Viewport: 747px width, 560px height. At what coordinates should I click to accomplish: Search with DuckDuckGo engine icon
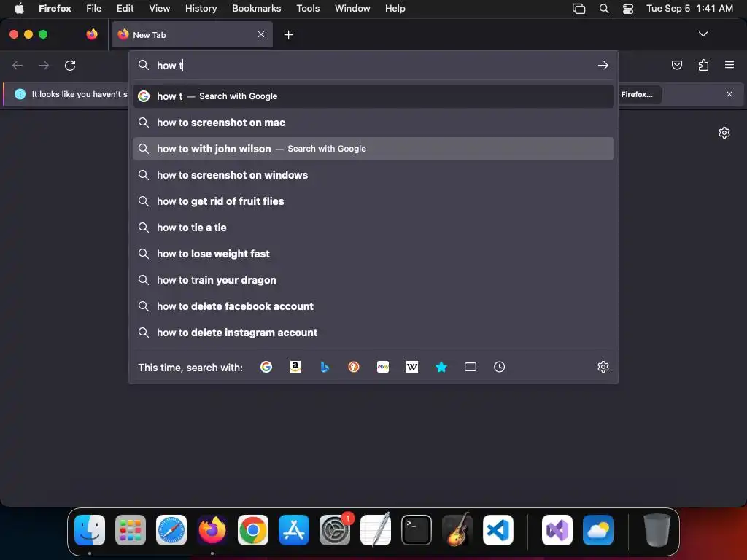pos(354,367)
